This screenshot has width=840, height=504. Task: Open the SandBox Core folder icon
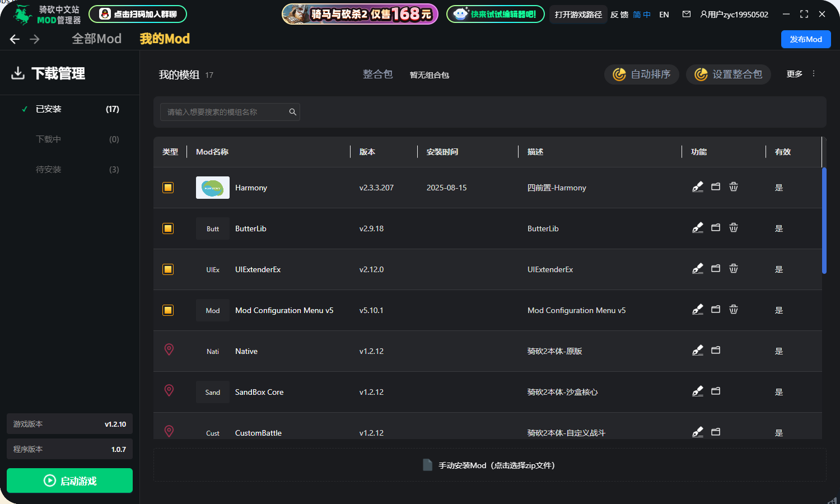(716, 391)
